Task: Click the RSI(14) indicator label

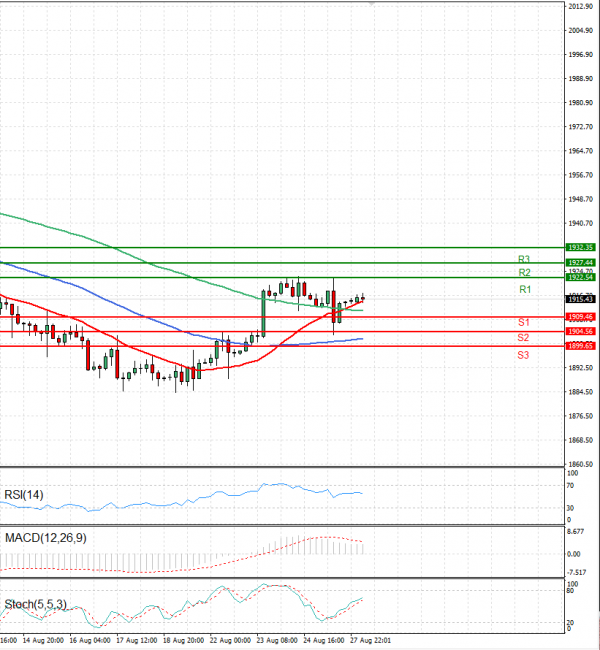Action: pyautogui.click(x=24, y=495)
